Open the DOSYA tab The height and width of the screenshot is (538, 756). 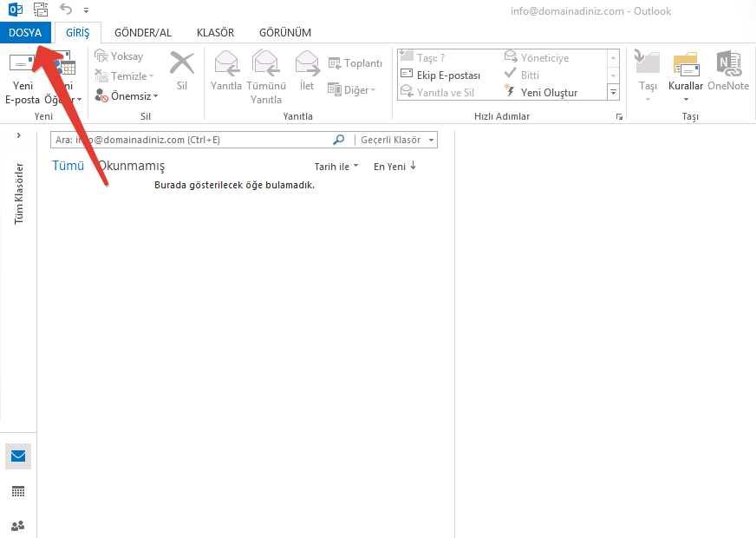click(25, 32)
